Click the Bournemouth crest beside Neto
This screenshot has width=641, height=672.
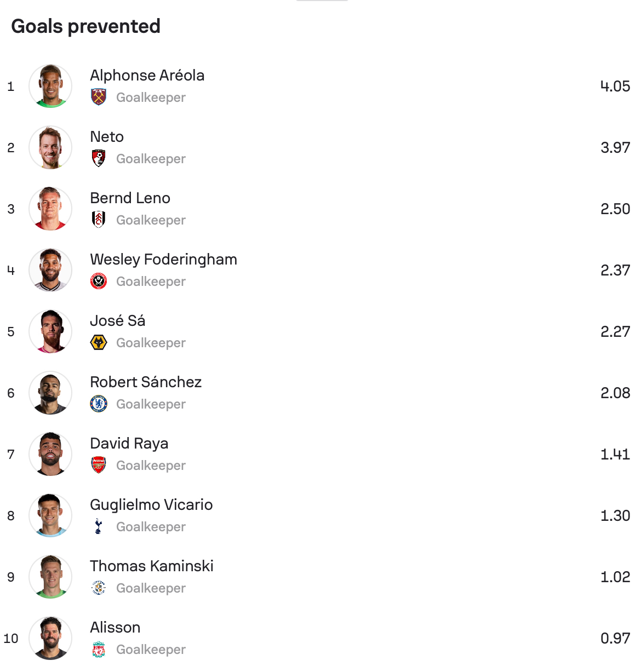click(99, 158)
